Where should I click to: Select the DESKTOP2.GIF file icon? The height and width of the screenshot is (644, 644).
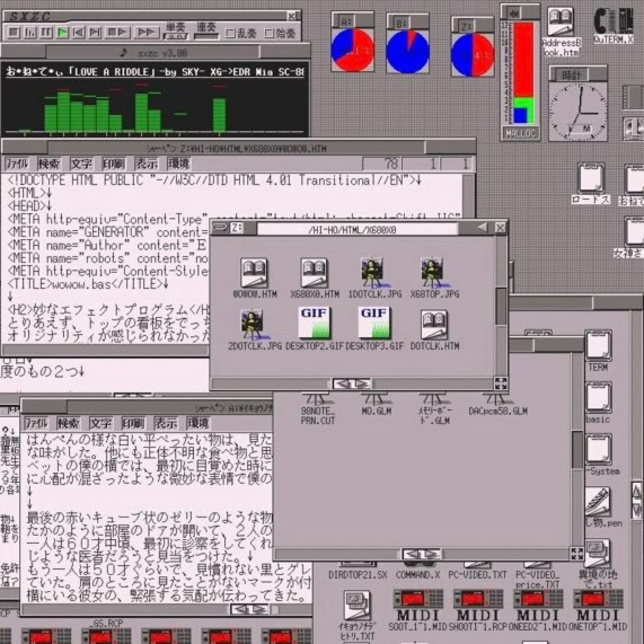[x=316, y=322]
